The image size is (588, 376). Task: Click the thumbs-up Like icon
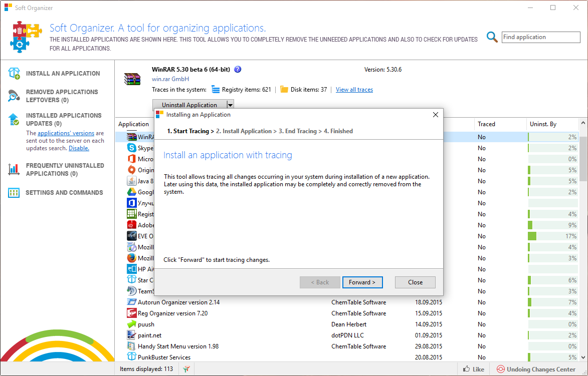coord(467,369)
